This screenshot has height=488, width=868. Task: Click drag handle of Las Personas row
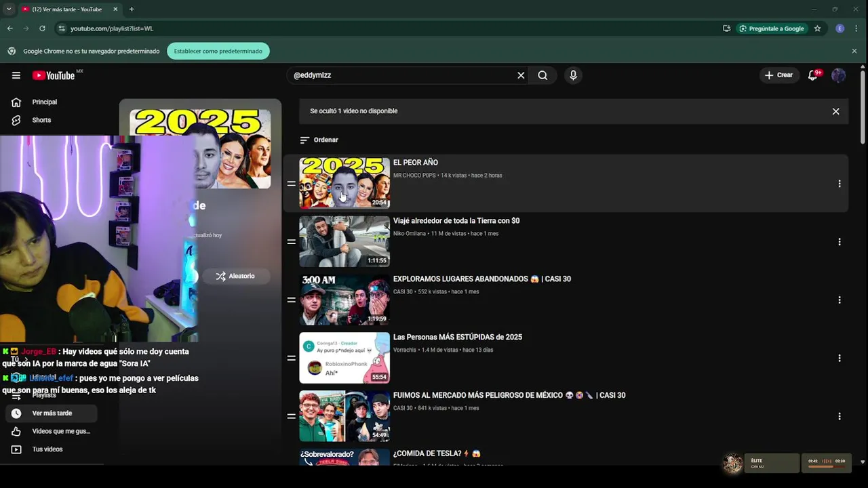[291, 359]
